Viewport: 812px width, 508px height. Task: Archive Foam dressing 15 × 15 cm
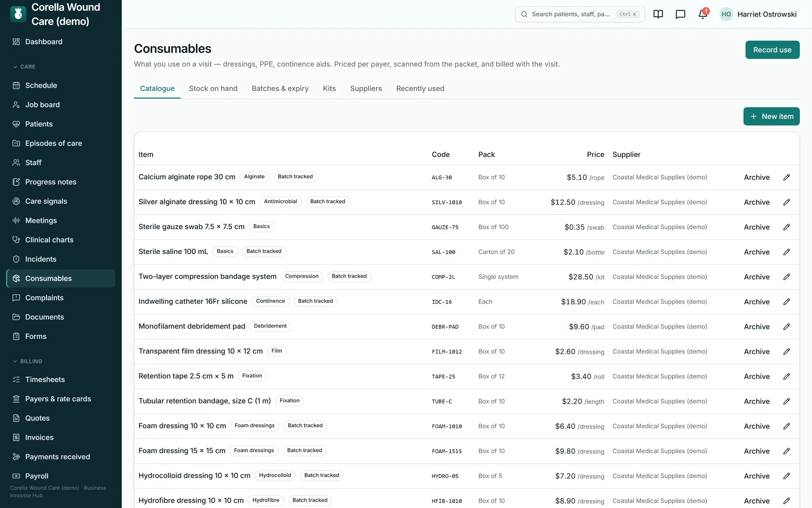click(757, 451)
